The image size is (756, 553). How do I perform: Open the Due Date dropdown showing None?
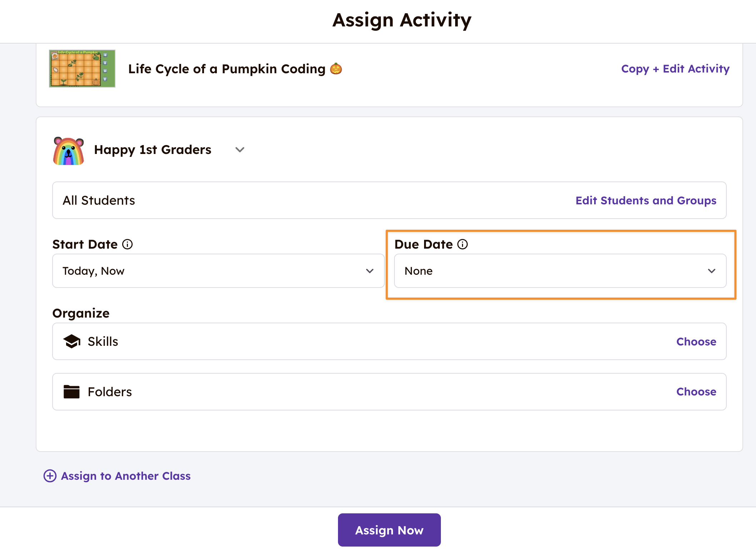(560, 271)
